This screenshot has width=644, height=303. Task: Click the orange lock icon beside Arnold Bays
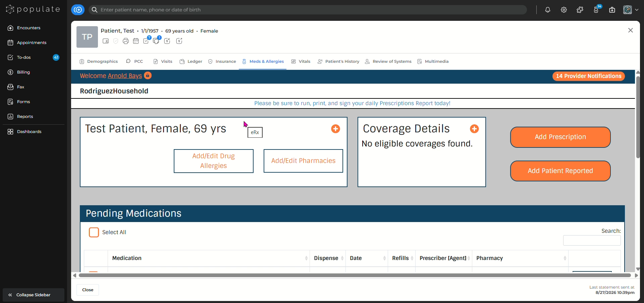pyautogui.click(x=148, y=76)
